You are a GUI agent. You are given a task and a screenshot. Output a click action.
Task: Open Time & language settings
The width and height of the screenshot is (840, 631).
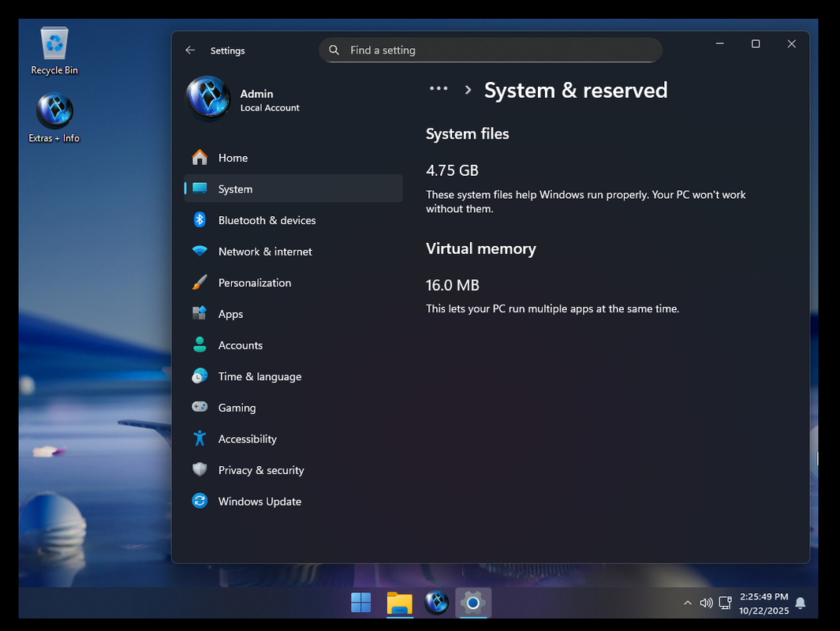click(x=293, y=376)
